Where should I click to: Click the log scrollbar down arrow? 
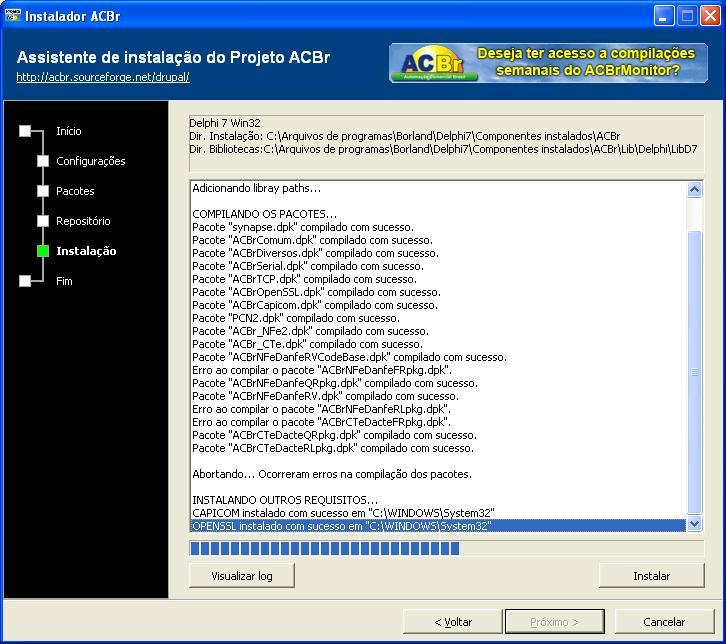(x=694, y=524)
